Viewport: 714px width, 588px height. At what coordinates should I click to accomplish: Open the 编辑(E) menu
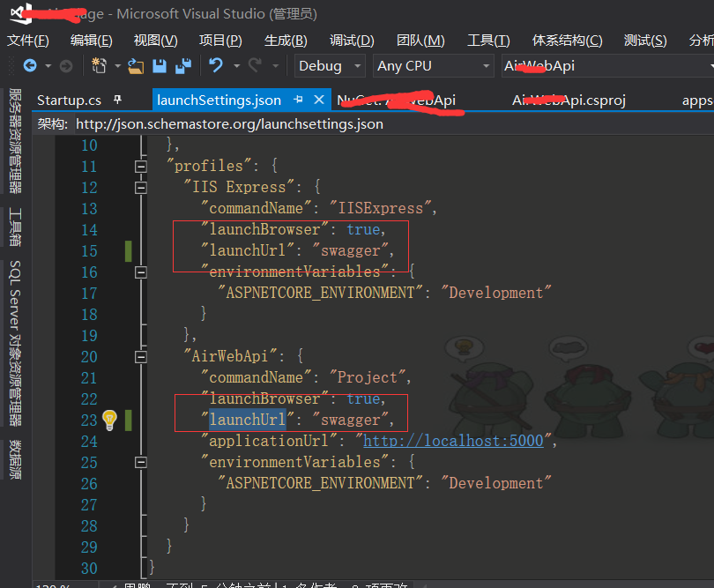91,41
